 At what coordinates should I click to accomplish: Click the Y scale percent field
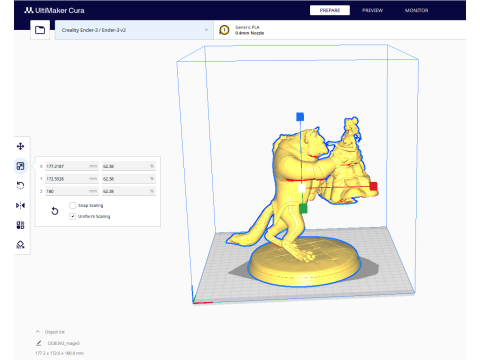click(129, 179)
